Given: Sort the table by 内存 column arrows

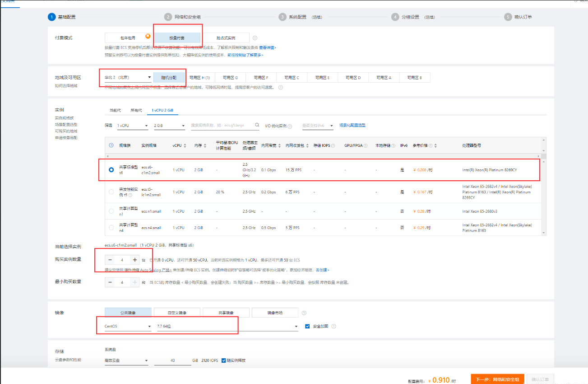Looking at the screenshot, I should 205,145.
